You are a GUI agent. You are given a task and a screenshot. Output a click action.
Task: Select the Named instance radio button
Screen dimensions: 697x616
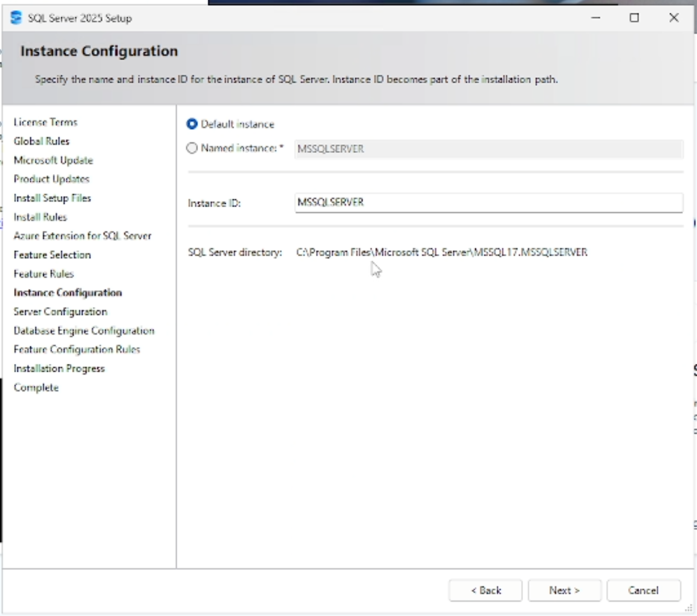193,148
